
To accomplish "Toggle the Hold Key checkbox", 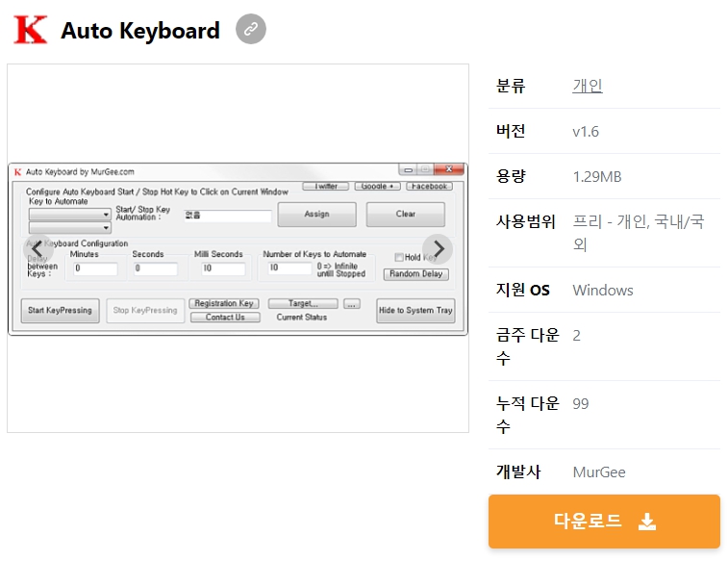I will tap(399, 257).
